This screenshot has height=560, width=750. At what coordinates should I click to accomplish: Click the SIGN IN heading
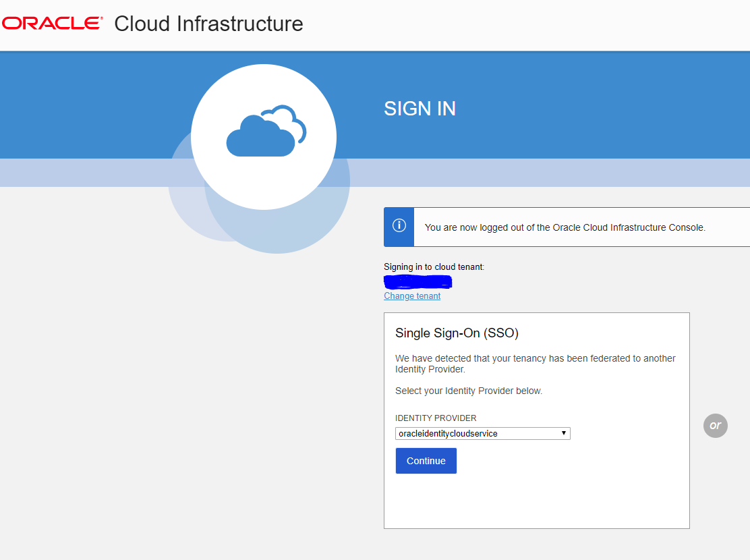pyautogui.click(x=420, y=109)
